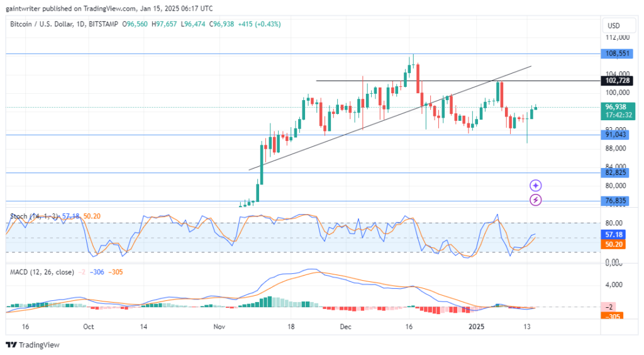Click the low value L96,474
Viewport: 644px width, 355px height.
(x=192, y=25)
